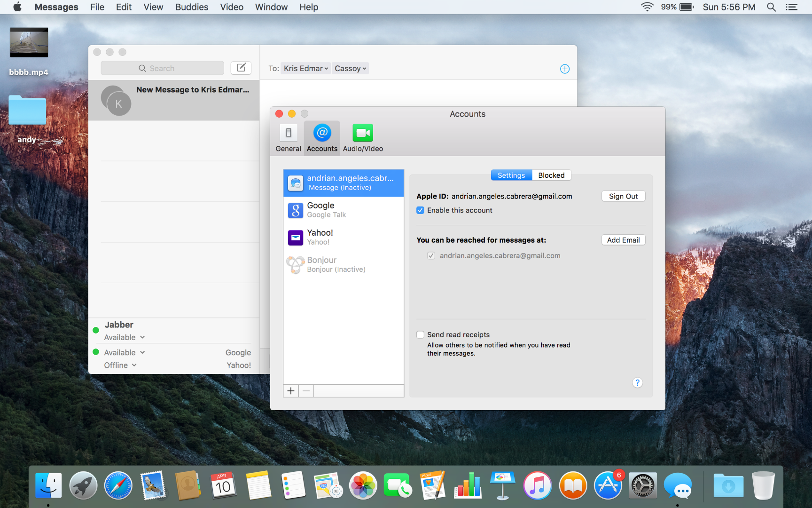Open the Buddies menu
The height and width of the screenshot is (508, 812).
tap(192, 7)
